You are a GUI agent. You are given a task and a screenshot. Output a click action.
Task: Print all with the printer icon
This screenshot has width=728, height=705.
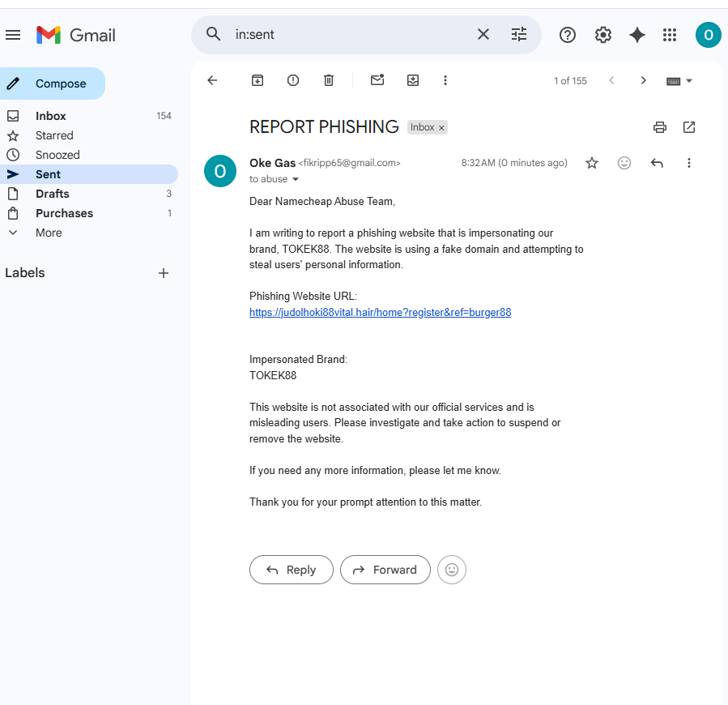(x=660, y=127)
